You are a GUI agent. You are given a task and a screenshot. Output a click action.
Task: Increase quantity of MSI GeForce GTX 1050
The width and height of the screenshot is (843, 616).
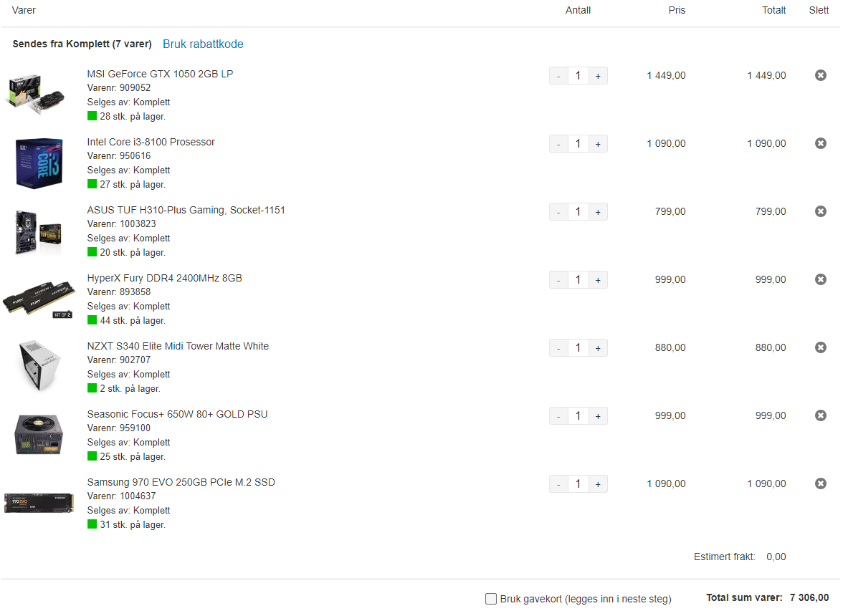click(598, 76)
